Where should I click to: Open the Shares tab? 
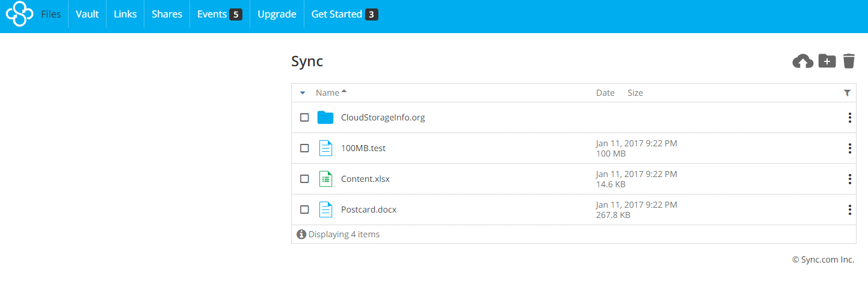(167, 14)
